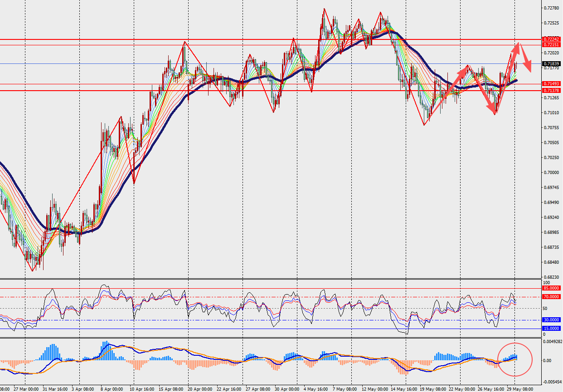563x392 pixels.
Task: Select the red circle on the MACD histogram
Action: (515, 359)
